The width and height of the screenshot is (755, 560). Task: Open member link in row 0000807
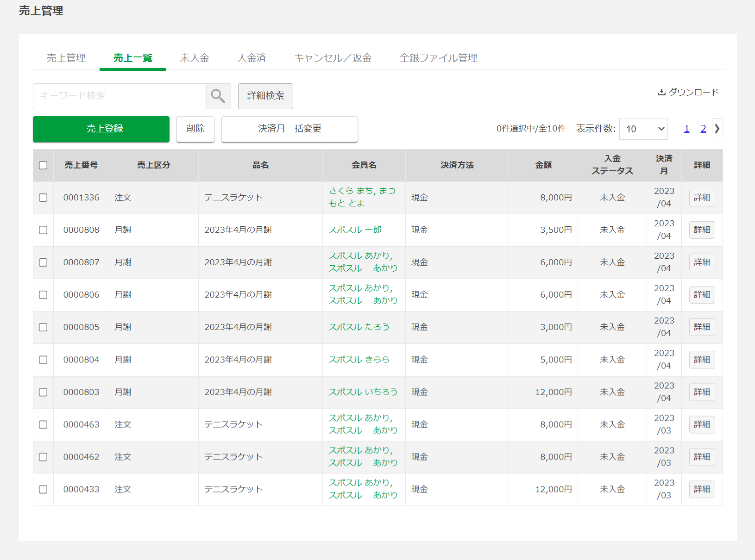[x=363, y=262]
